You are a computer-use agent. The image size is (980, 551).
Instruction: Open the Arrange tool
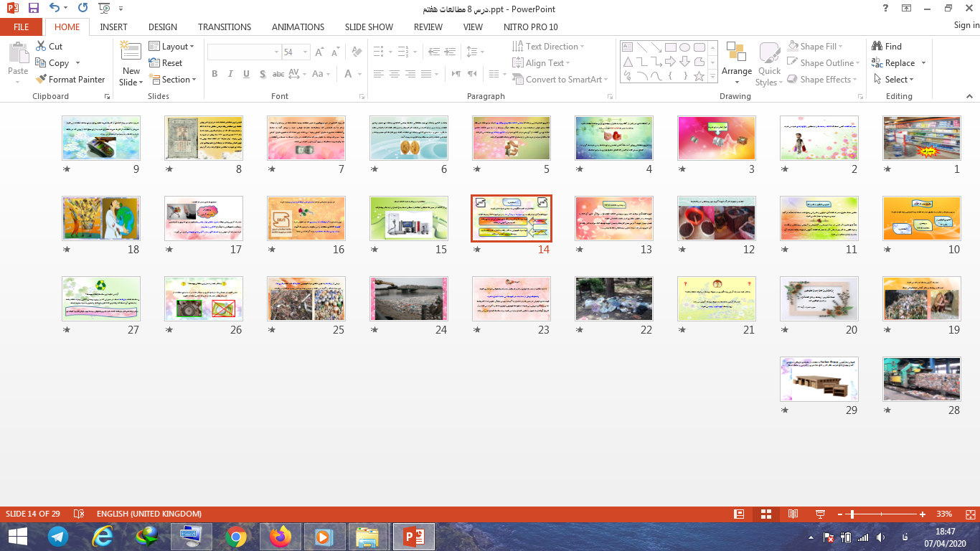pyautogui.click(x=737, y=57)
